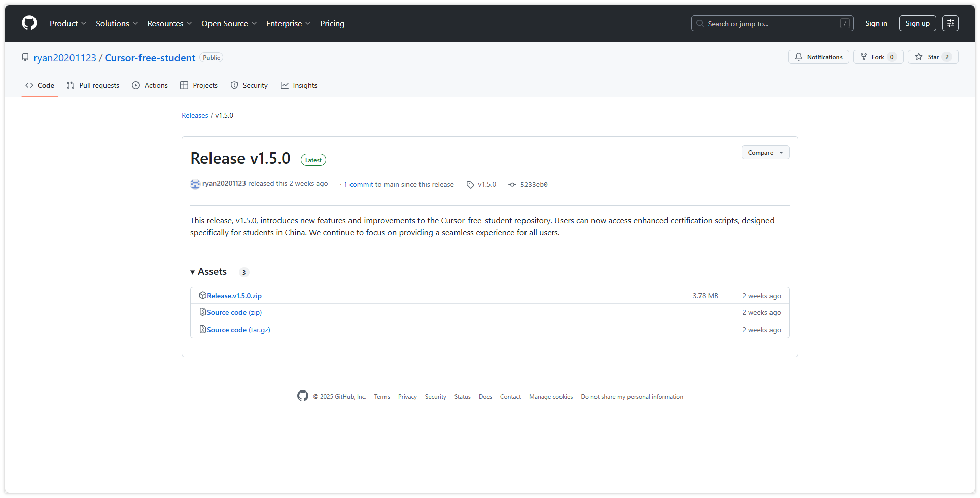
Task: Click the Search or jump to field
Action: tap(772, 24)
